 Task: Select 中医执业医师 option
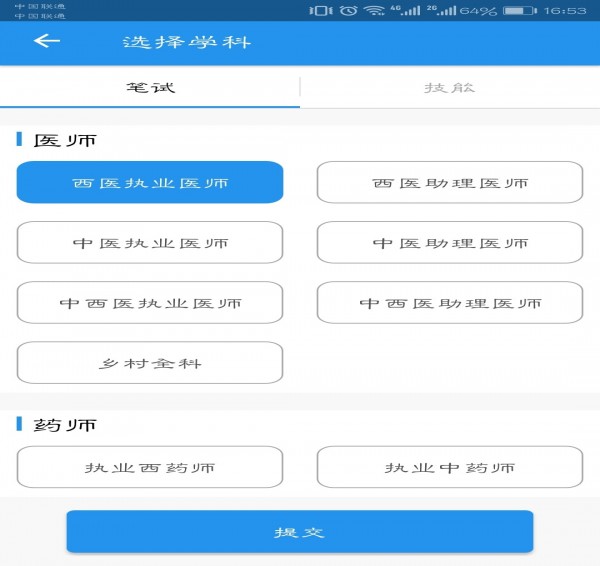(x=150, y=242)
